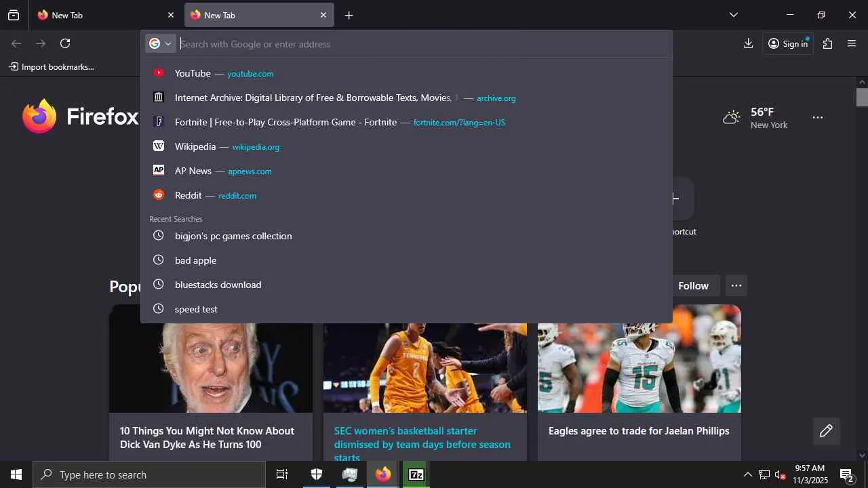Open the taskbar clock and calendar
This screenshot has height=488, width=868.
(810, 474)
